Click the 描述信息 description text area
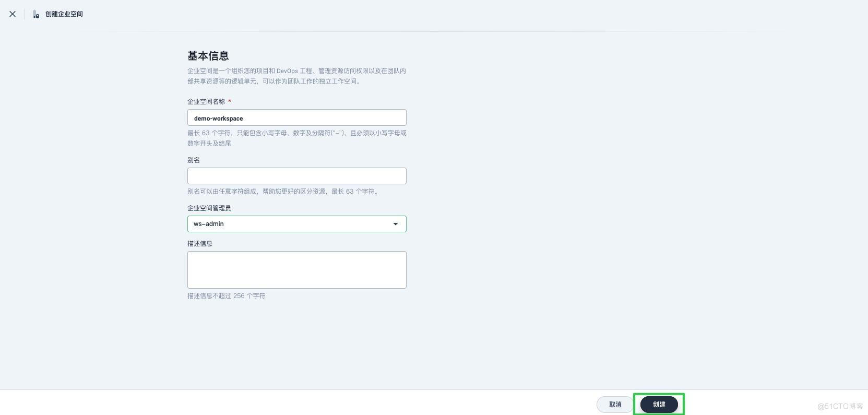 (296, 270)
